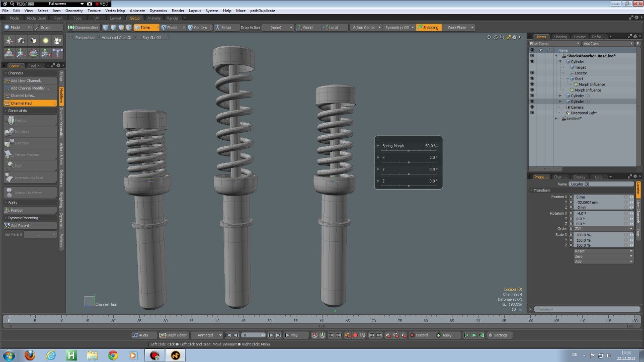
Task: Open the Work Plane dropdown
Action: 459,28
